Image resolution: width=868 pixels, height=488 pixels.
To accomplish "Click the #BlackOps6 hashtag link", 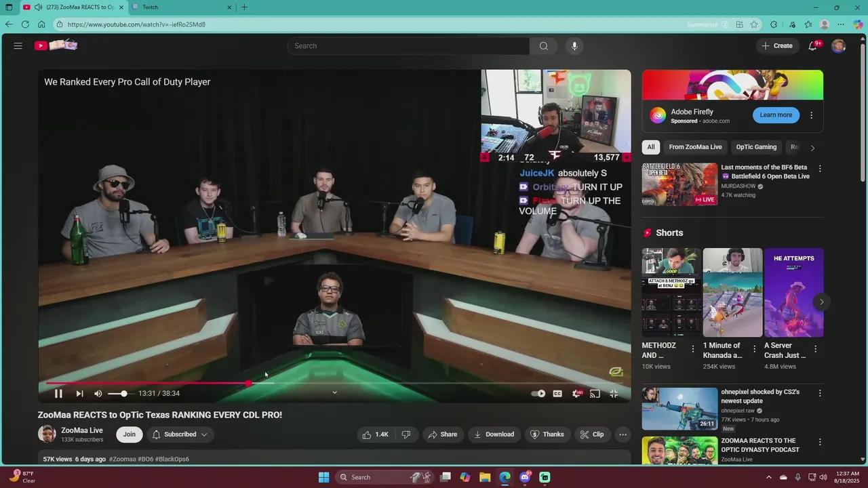I will coord(172,460).
